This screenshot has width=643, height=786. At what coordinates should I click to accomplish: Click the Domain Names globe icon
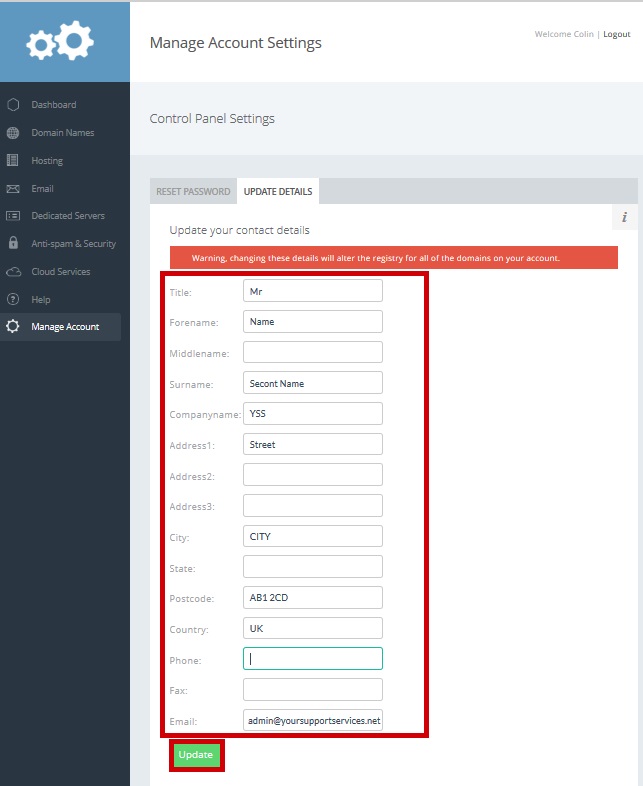coord(13,133)
